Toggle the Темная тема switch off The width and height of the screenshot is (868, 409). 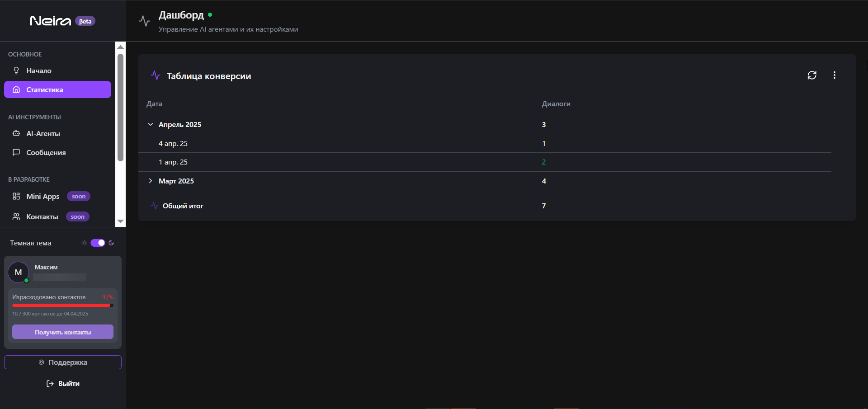(x=98, y=243)
